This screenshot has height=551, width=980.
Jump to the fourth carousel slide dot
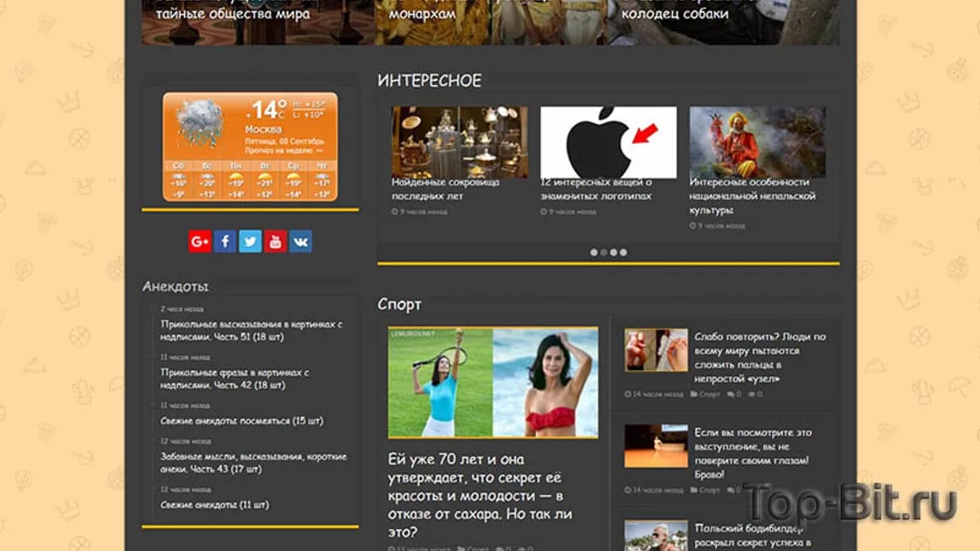pyautogui.click(x=623, y=252)
